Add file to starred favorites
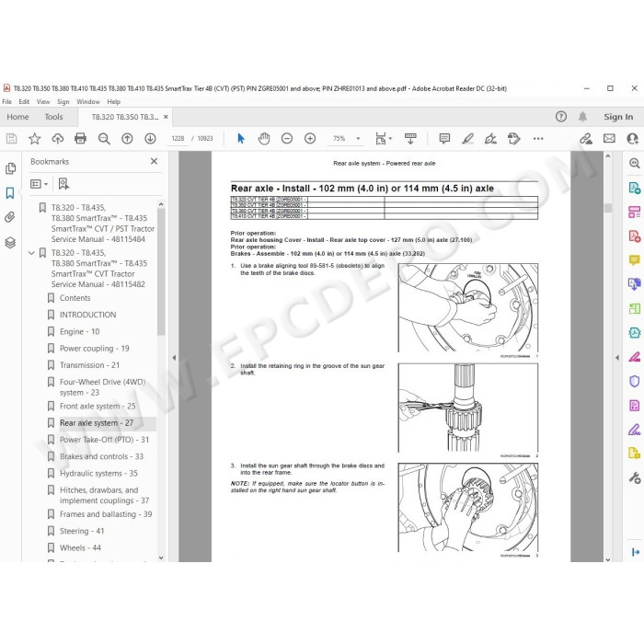This screenshot has width=644, height=644. [x=35, y=139]
